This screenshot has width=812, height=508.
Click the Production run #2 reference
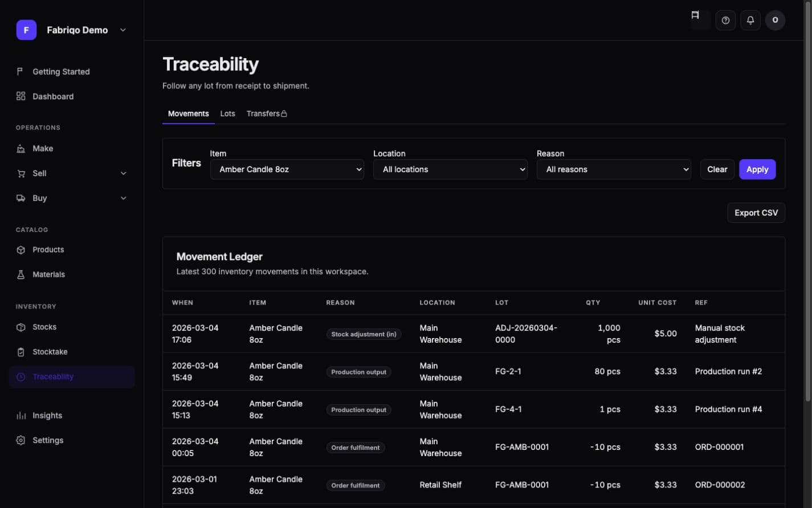[728, 371]
